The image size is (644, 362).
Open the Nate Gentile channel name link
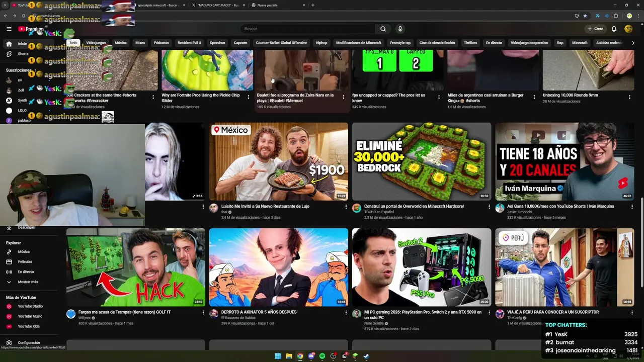click(x=374, y=323)
